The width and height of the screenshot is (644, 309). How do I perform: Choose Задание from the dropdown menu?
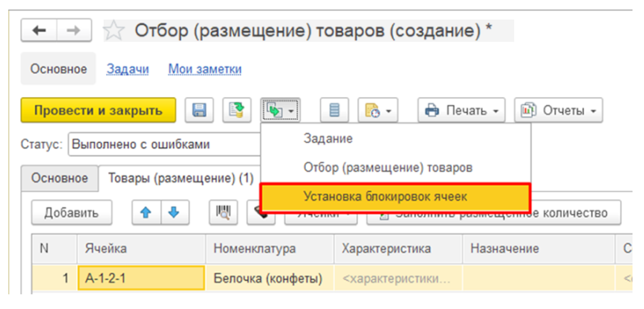396,139
